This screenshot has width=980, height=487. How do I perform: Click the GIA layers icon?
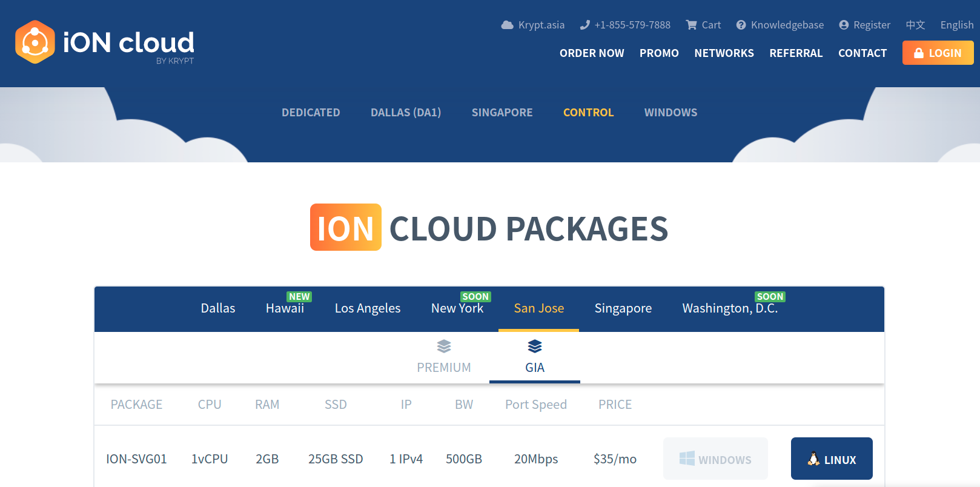click(535, 346)
